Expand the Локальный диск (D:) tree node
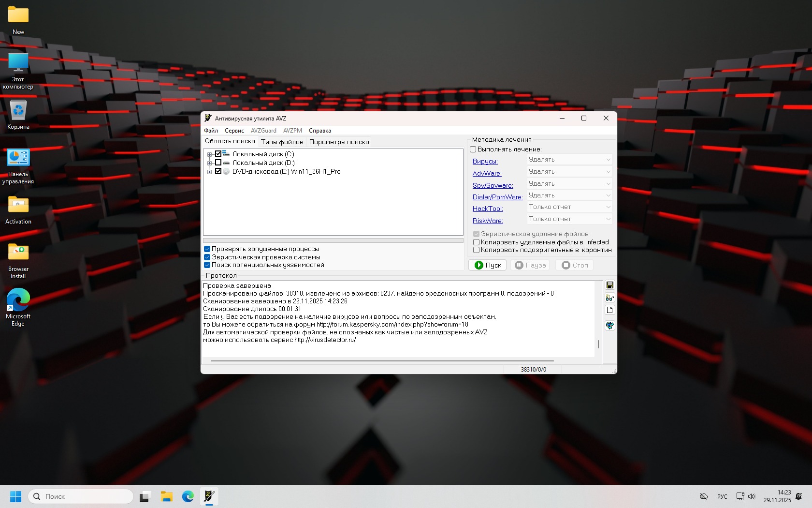The width and height of the screenshot is (812, 508). 209,163
